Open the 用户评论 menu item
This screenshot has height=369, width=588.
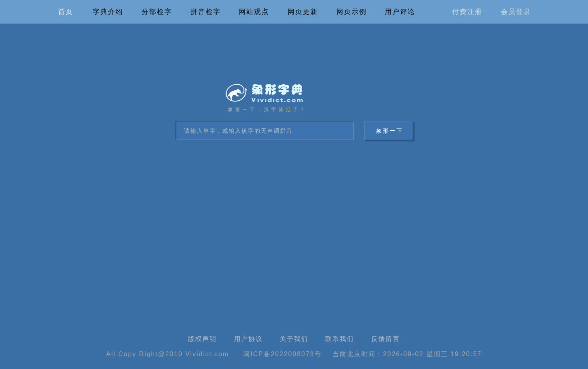(x=400, y=12)
